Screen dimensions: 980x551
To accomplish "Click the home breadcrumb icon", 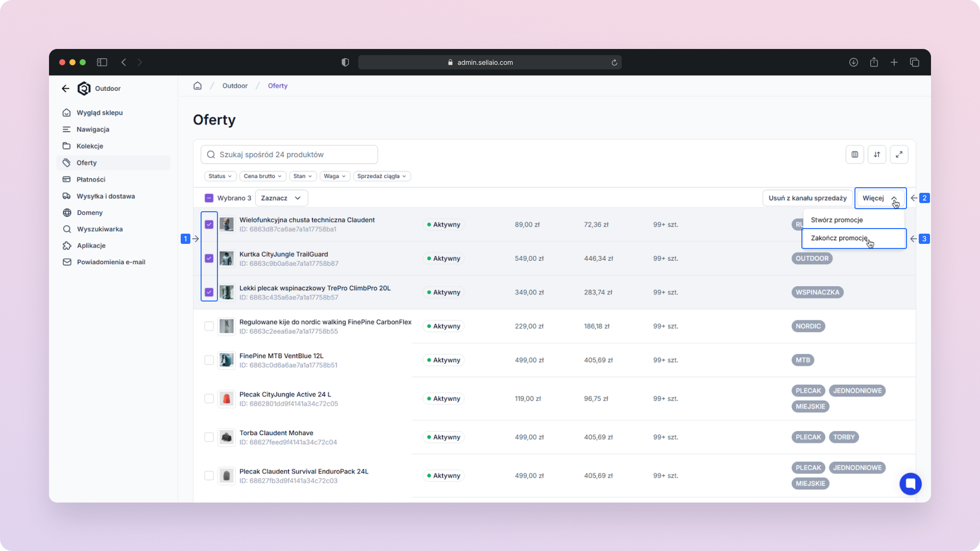I will tap(198, 86).
